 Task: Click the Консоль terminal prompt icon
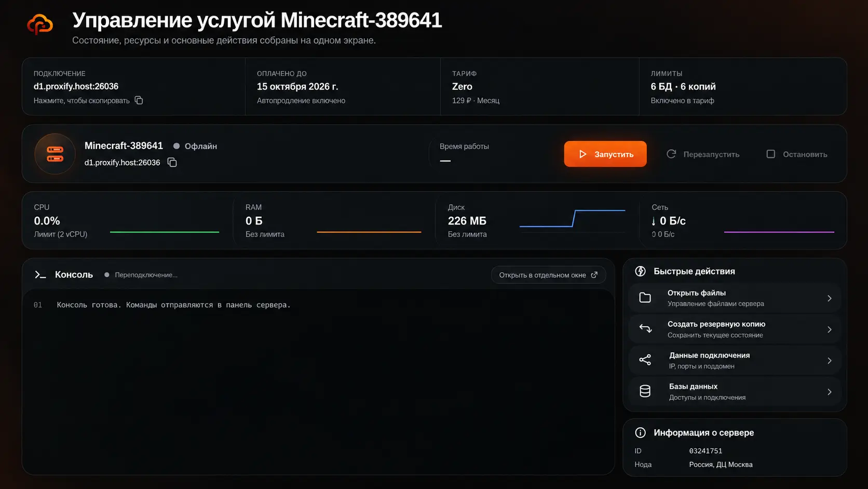40,274
